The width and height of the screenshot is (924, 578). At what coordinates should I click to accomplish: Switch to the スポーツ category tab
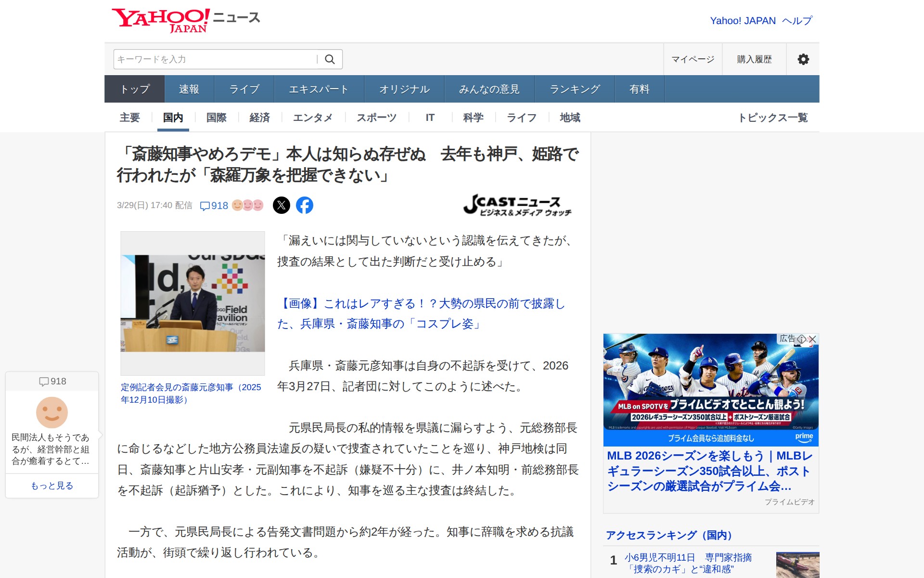(376, 117)
